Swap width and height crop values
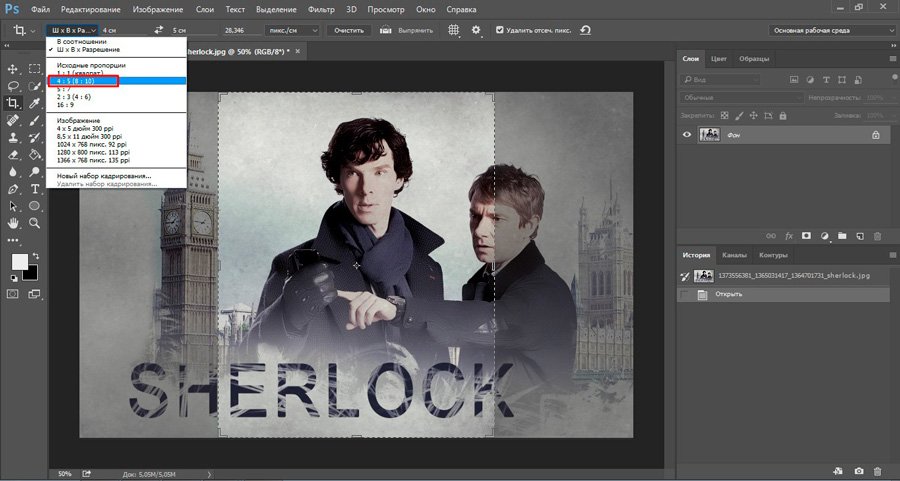 pos(159,30)
